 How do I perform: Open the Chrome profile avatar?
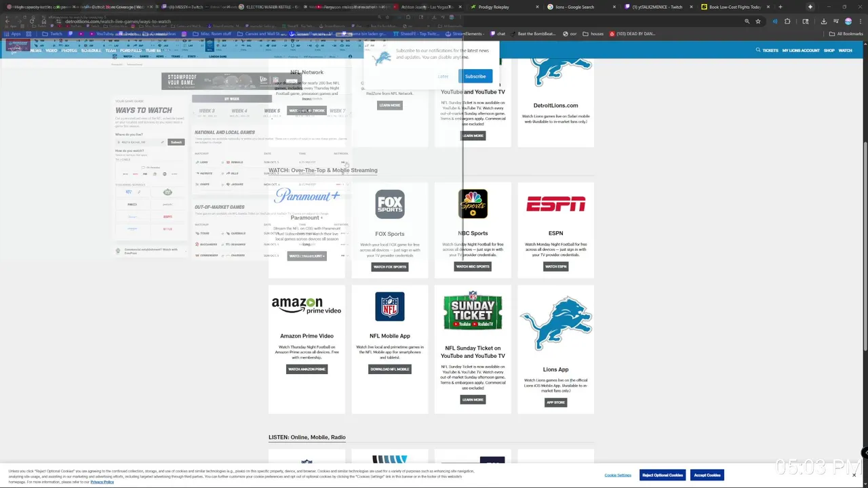tap(848, 21)
